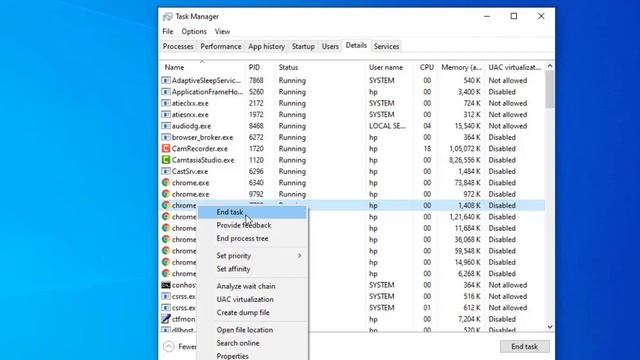
Task: Click Chrome icon in row with 6,268 K
Action: [166, 273]
